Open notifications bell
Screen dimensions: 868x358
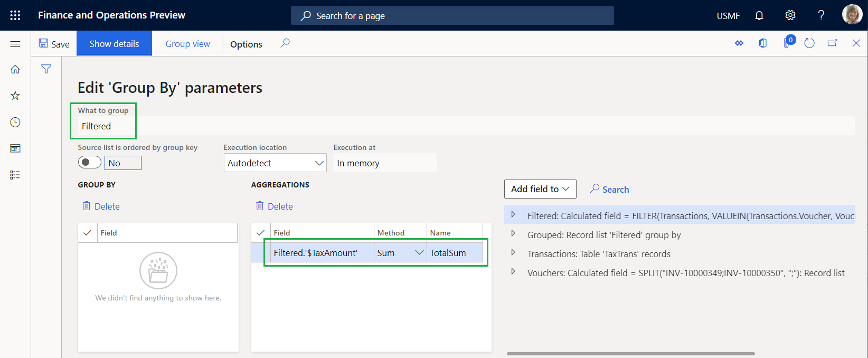click(x=759, y=15)
